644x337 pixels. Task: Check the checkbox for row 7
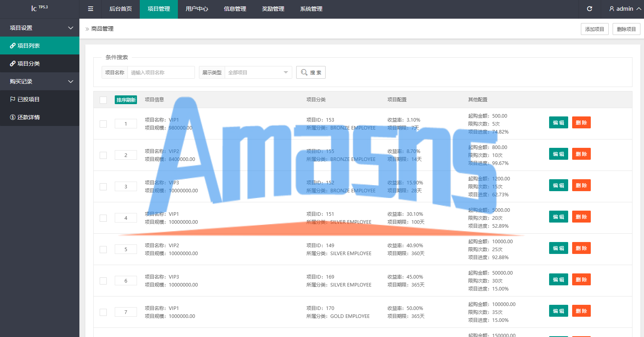[103, 312]
